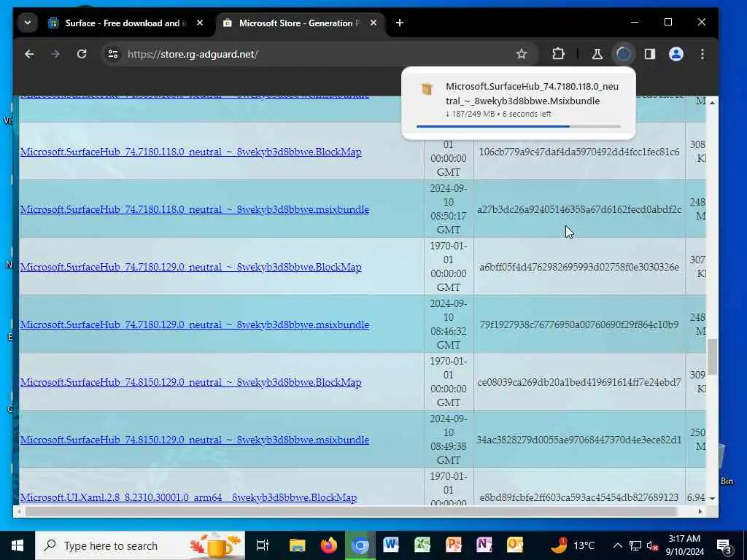Open the Extensions puzzle icon
The width and height of the screenshot is (747, 560).
pos(558,54)
